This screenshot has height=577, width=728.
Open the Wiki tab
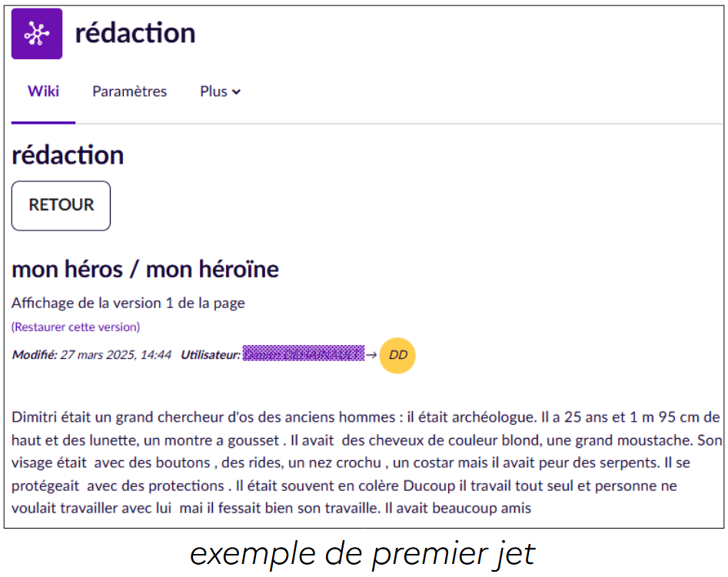coord(44,91)
